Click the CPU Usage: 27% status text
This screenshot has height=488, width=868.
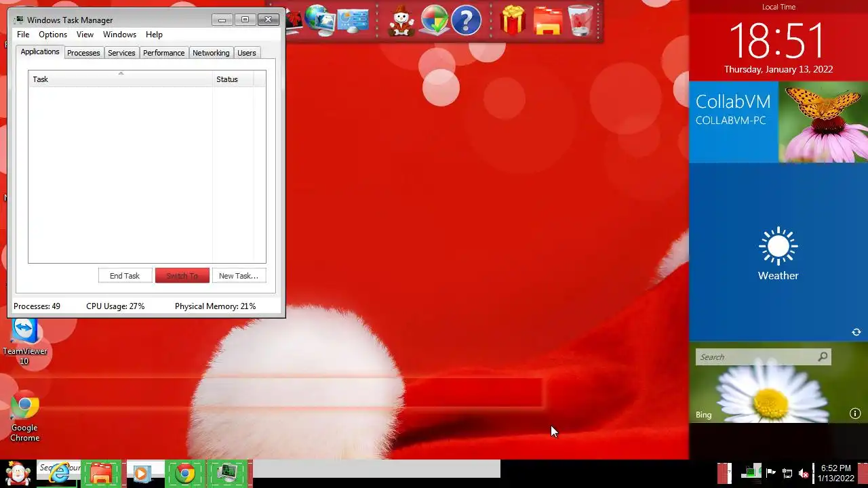(115, 306)
